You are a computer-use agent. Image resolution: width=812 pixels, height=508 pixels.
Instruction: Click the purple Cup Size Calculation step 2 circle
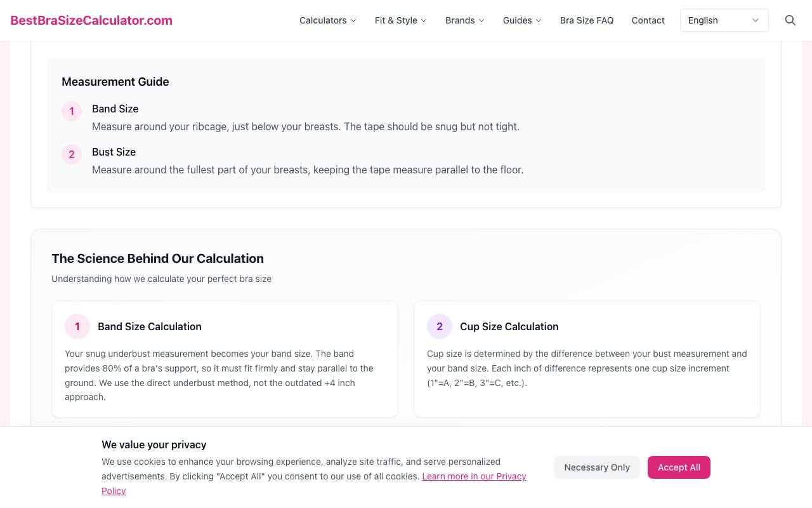[440, 326]
